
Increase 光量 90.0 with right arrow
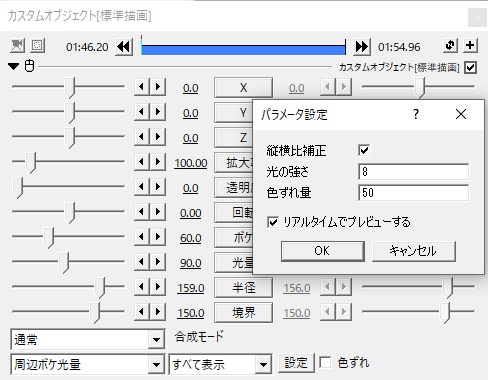click(157, 262)
